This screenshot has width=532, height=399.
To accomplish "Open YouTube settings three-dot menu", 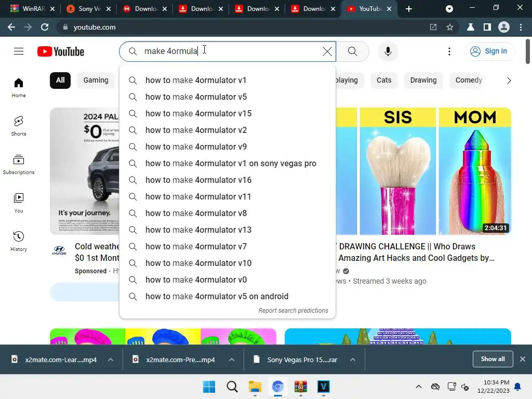I will tap(449, 51).
